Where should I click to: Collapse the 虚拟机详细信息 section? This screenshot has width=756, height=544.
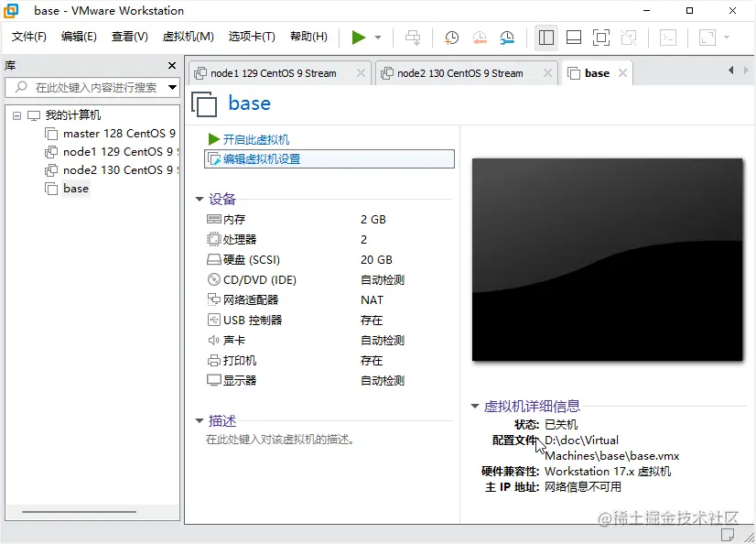[x=475, y=407]
